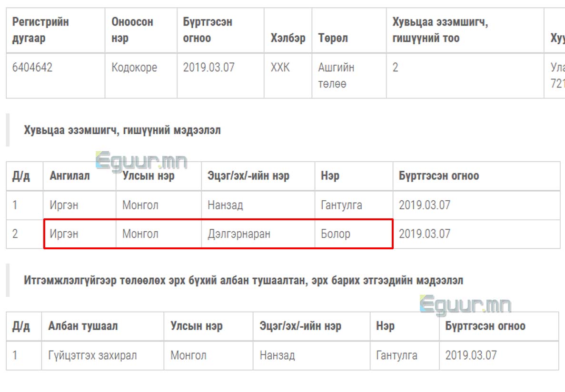
Task: Select shareholder name Гантулга in members table
Action: [x=341, y=205]
